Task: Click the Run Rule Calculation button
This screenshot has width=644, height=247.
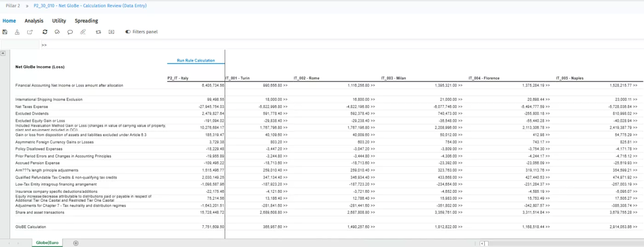Action: (x=196, y=61)
